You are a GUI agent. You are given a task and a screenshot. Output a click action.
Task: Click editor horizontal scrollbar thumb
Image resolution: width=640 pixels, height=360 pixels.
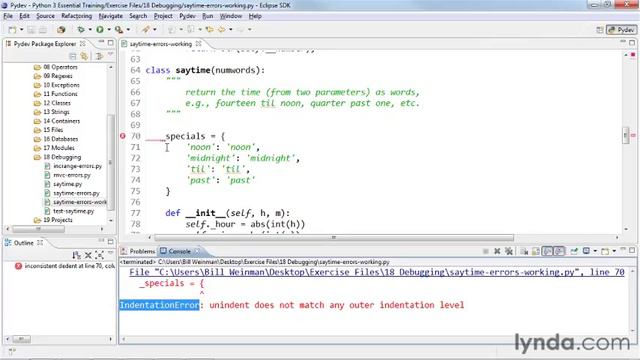(x=334, y=238)
